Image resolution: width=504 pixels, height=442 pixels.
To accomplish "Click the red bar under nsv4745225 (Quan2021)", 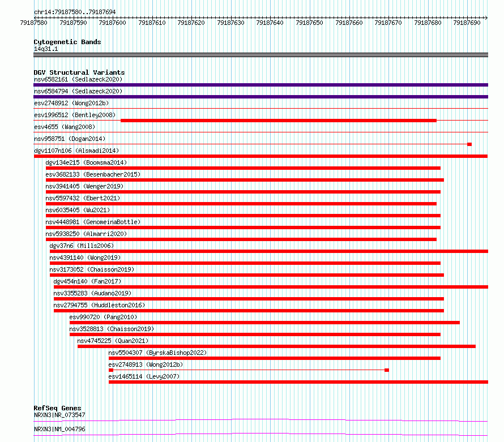I will click(x=276, y=346).
